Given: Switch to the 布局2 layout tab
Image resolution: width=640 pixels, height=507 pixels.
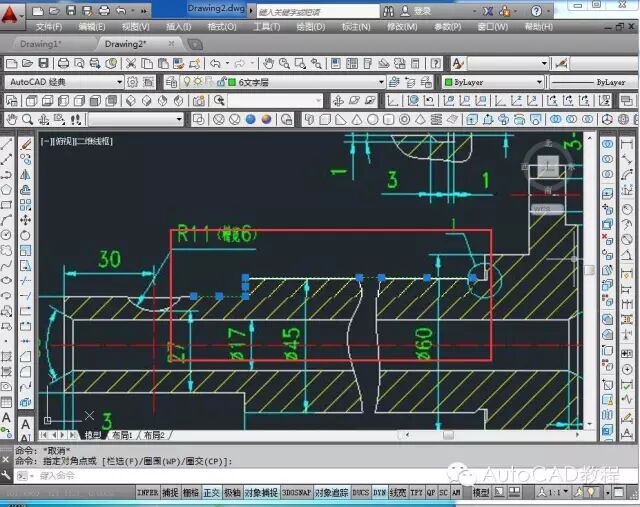Looking at the screenshot, I should [154, 435].
